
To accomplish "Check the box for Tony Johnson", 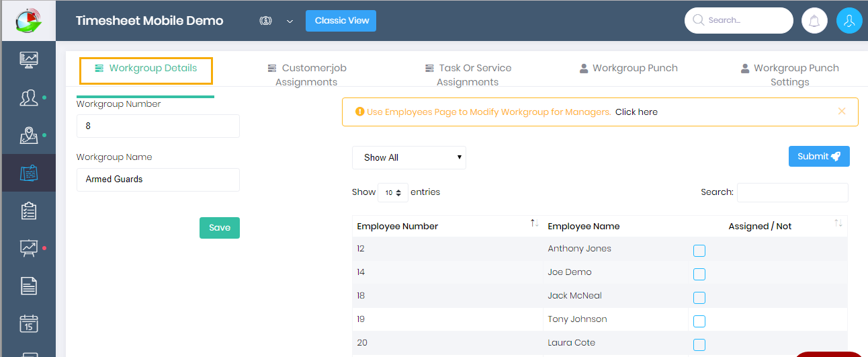I will [699, 321].
